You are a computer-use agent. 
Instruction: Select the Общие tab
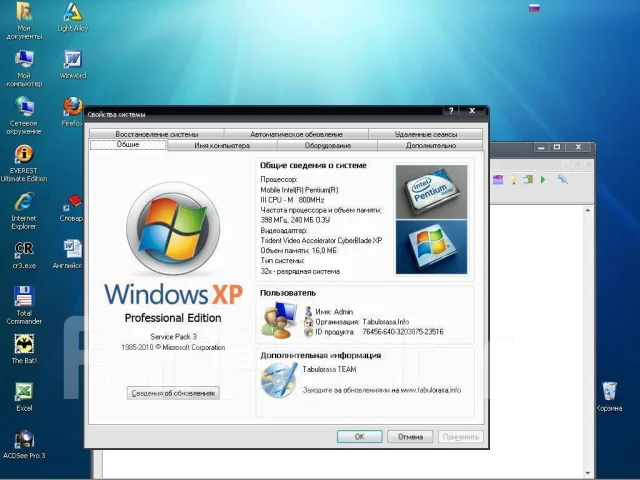pyautogui.click(x=128, y=145)
